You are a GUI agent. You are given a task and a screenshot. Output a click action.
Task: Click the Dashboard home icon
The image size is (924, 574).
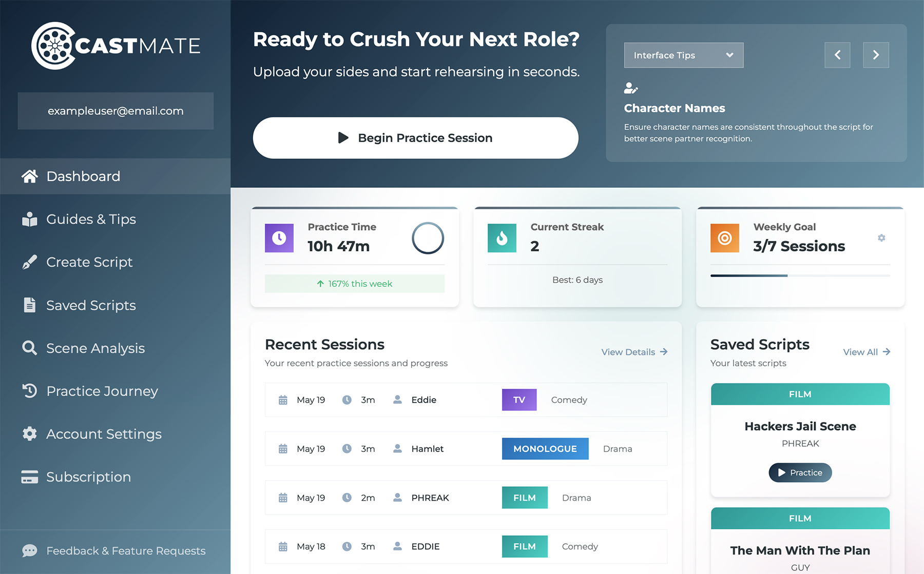tap(29, 176)
